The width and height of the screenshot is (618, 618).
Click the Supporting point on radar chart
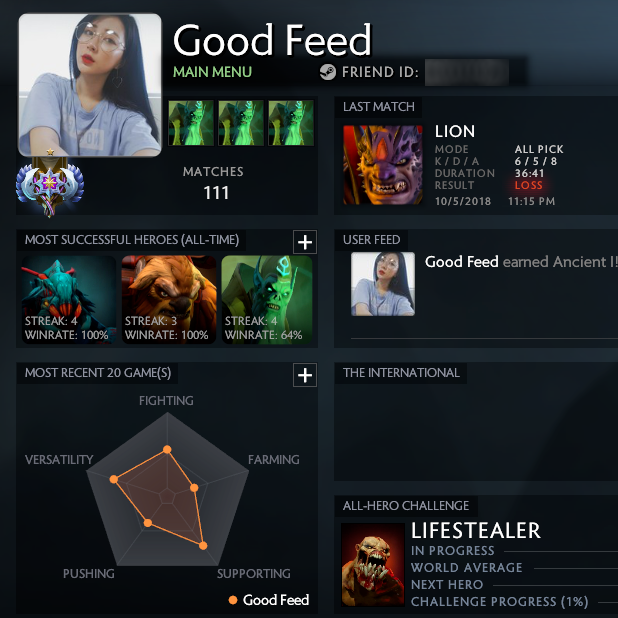click(203, 546)
